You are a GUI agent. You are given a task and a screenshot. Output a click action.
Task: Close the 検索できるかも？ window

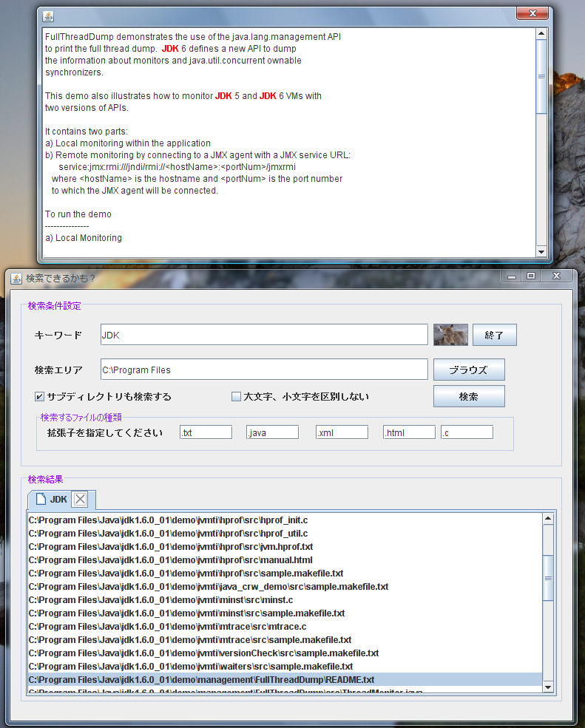pyautogui.click(x=556, y=276)
